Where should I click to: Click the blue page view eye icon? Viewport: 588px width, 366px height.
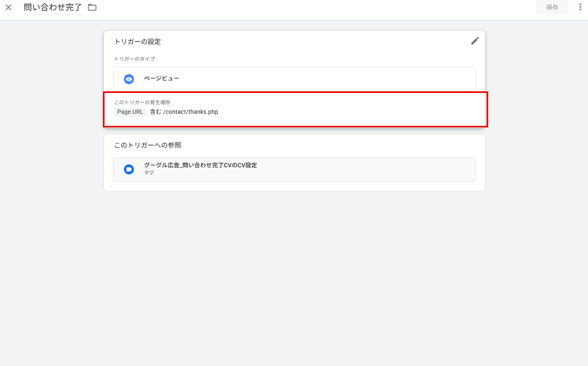click(x=129, y=79)
